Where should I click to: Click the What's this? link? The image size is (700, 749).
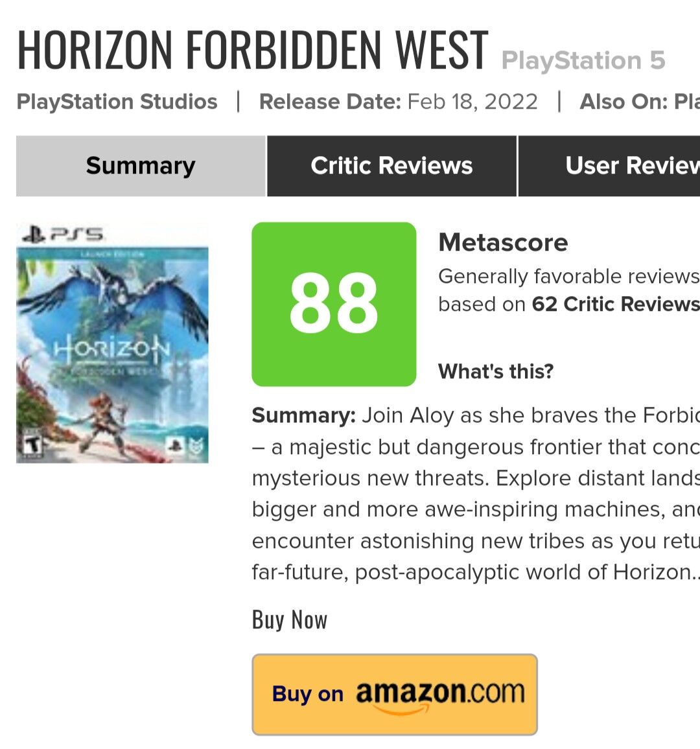pyautogui.click(x=496, y=371)
